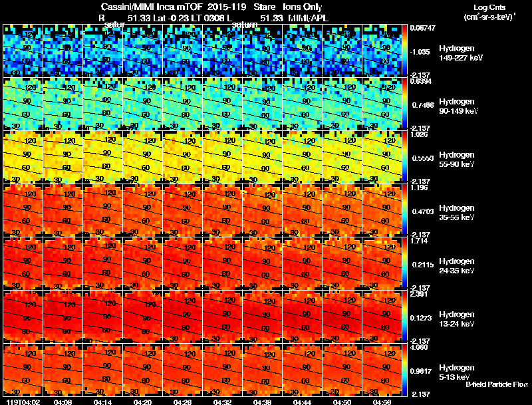The image size is (532, 405).
Task: Click the '04:38' time axis label
Action: click(x=262, y=402)
